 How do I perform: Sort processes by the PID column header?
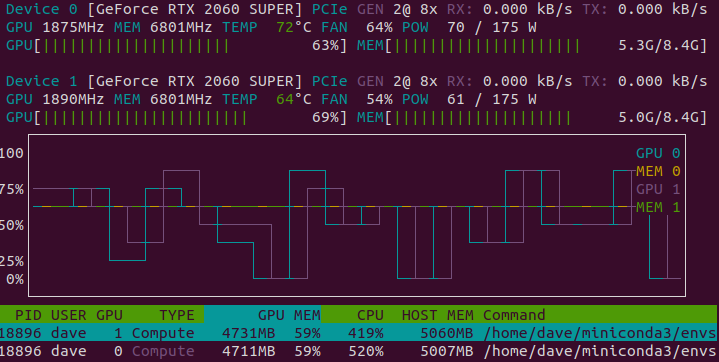pos(28,315)
